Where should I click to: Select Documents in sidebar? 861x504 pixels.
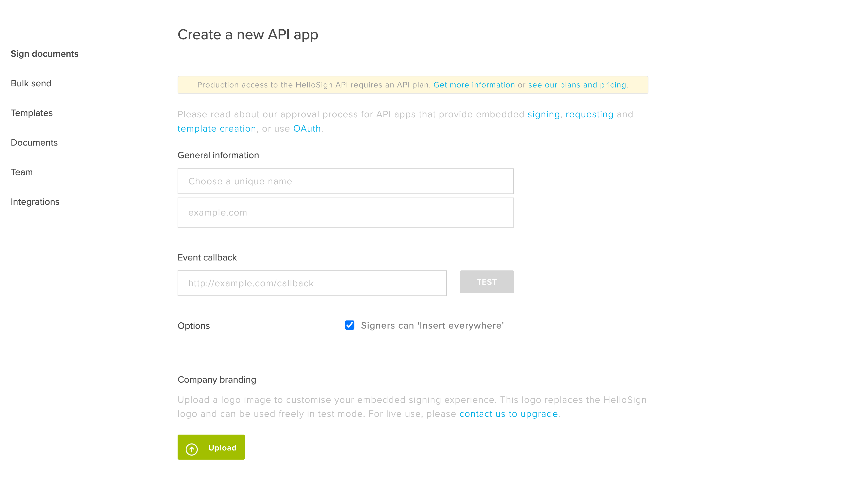[x=34, y=143]
